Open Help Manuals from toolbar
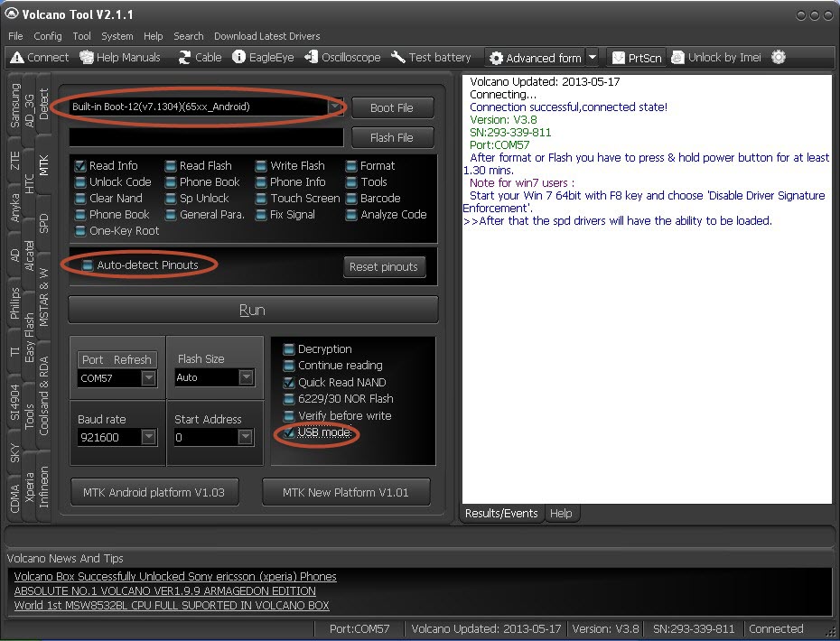The image size is (840, 641). click(x=120, y=57)
